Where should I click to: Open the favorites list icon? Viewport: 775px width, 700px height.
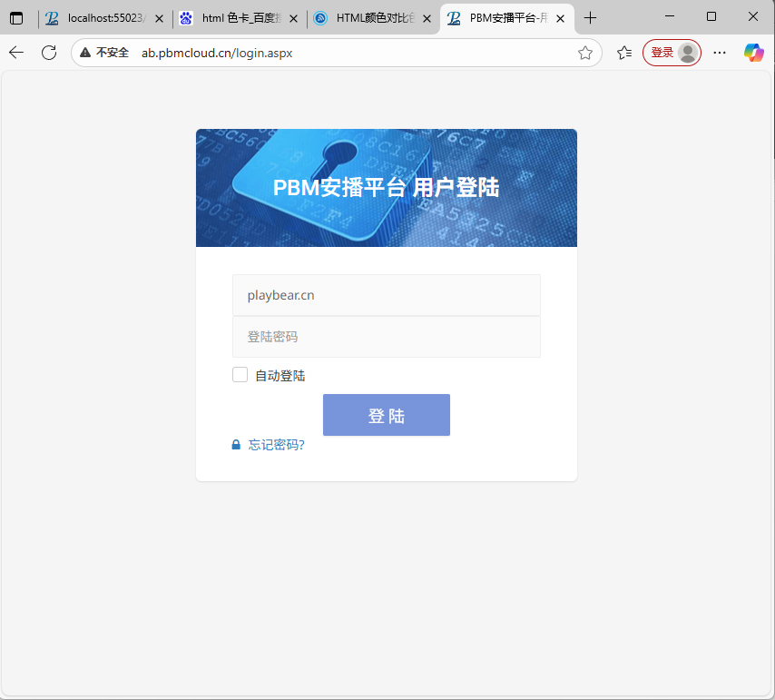point(624,53)
